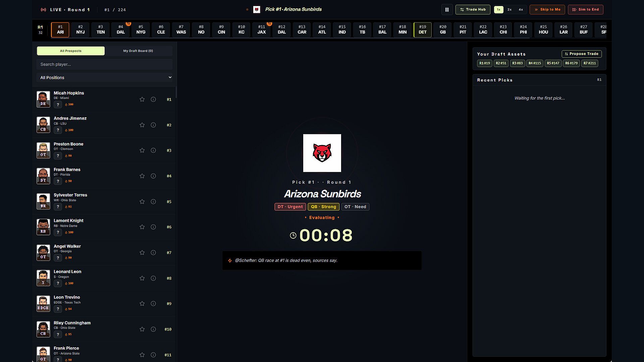Open info for Micah Hopkins
644x362 pixels.
pos(153,100)
